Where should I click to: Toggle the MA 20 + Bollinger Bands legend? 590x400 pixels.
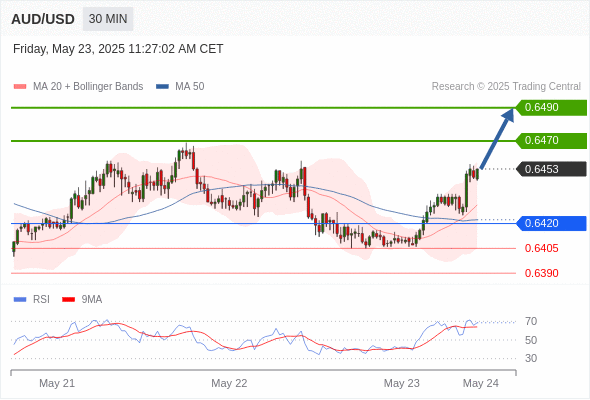pyautogui.click(x=88, y=87)
